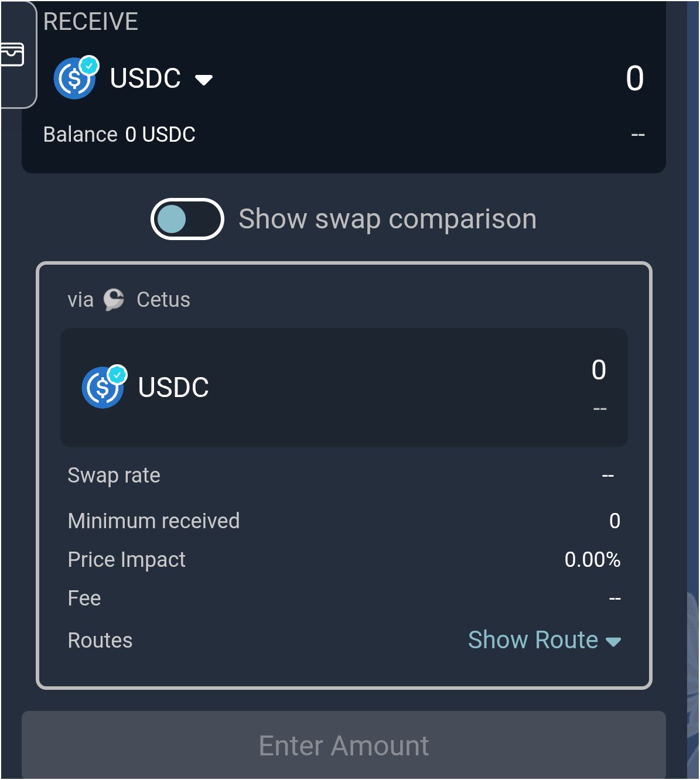Click the Price Impact 0.00% value
The height and width of the screenshot is (780, 700).
point(592,560)
